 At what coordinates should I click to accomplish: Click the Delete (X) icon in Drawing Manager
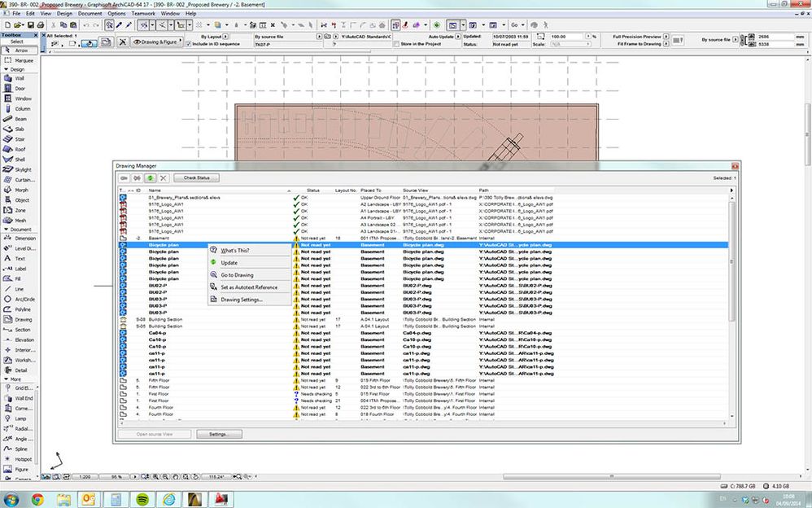point(164,177)
